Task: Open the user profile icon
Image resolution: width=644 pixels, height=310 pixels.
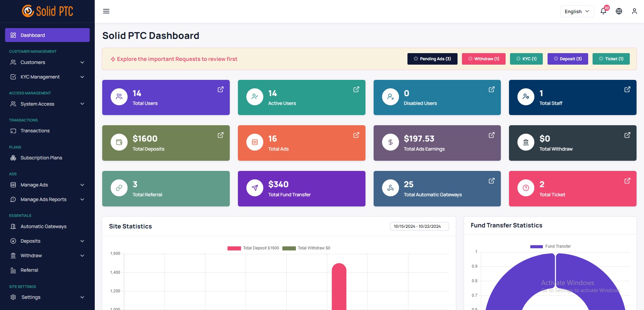Action: 634,11
